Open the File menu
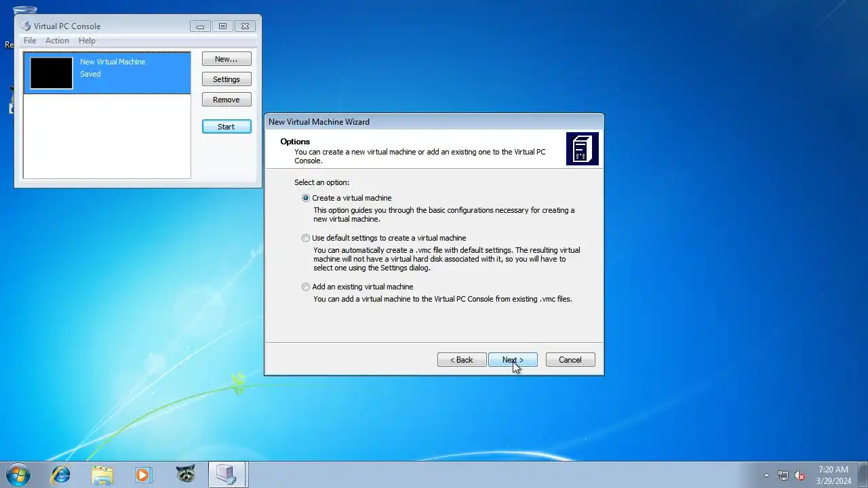Screen dimensions: 868x488 click(30, 41)
